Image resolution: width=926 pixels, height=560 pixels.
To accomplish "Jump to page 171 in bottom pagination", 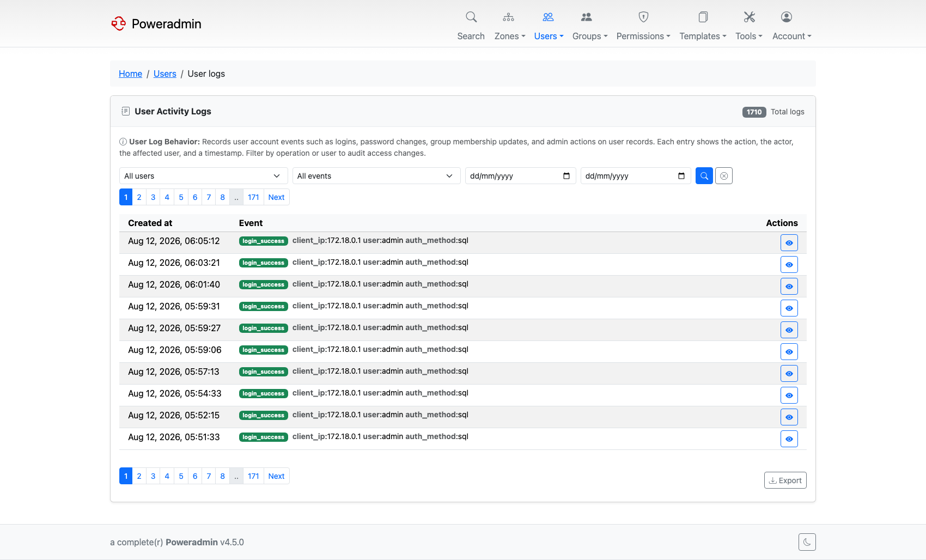I will [253, 476].
